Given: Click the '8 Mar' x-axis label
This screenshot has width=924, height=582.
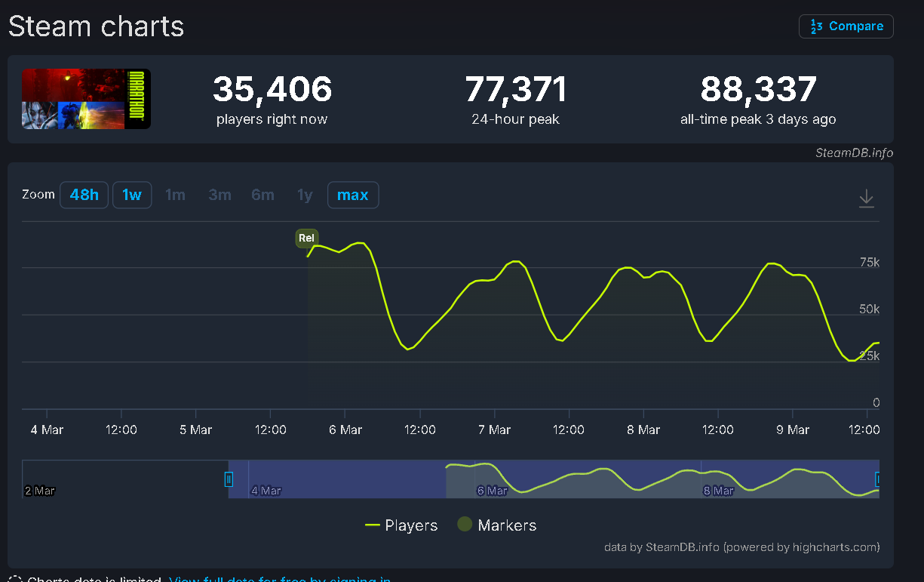Looking at the screenshot, I should pyautogui.click(x=643, y=430).
